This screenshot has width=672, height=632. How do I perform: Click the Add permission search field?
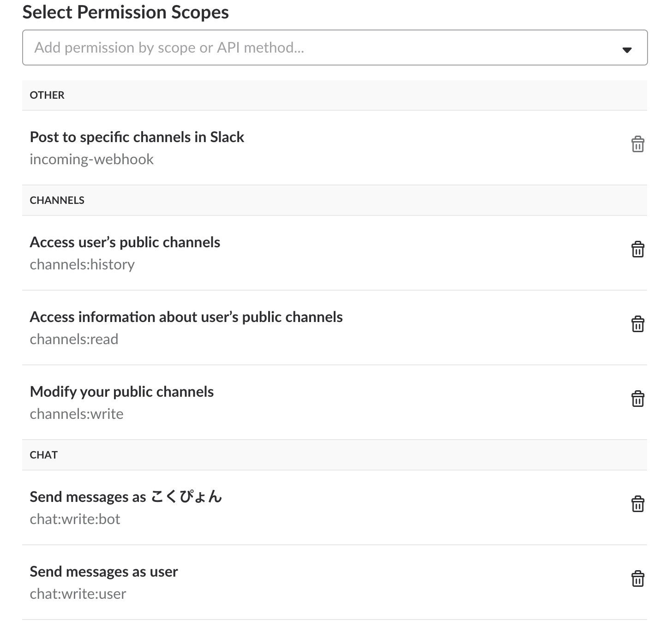click(323, 48)
